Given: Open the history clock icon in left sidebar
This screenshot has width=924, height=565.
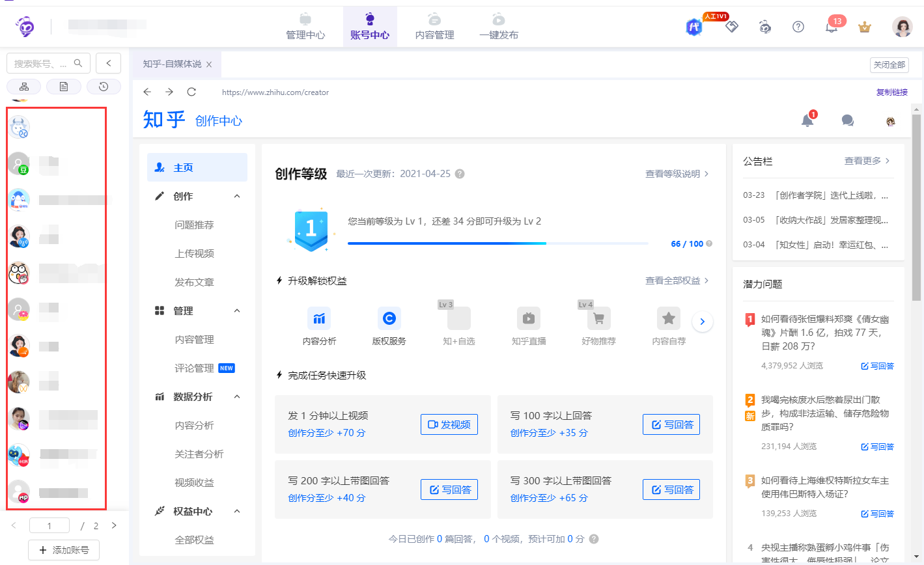Looking at the screenshot, I should pyautogui.click(x=104, y=86).
